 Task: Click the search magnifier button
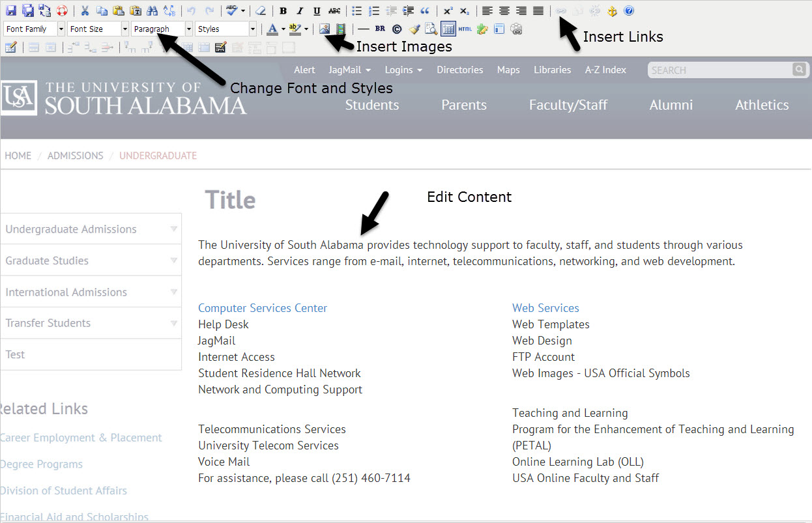[x=799, y=70]
